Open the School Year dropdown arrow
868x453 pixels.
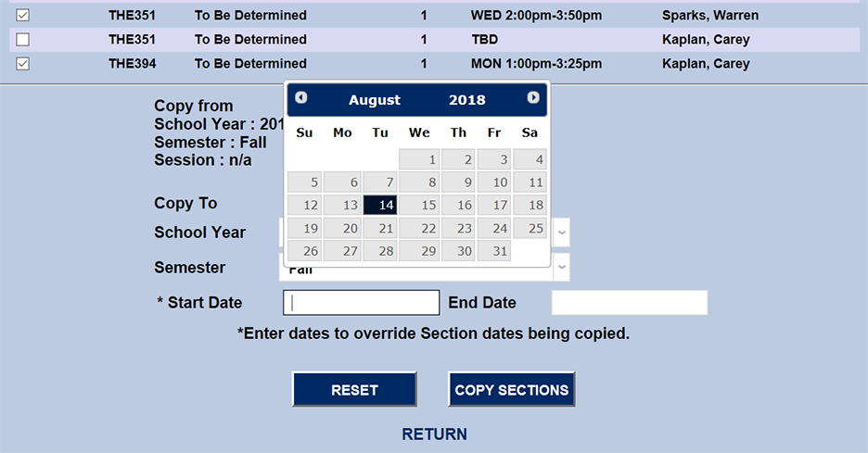(x=561, y=233)
